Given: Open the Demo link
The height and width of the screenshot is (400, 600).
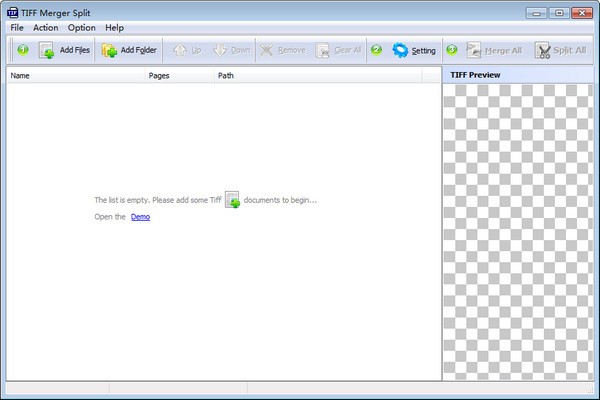Looking at the screenshot, I should click(x=140, y=216).
